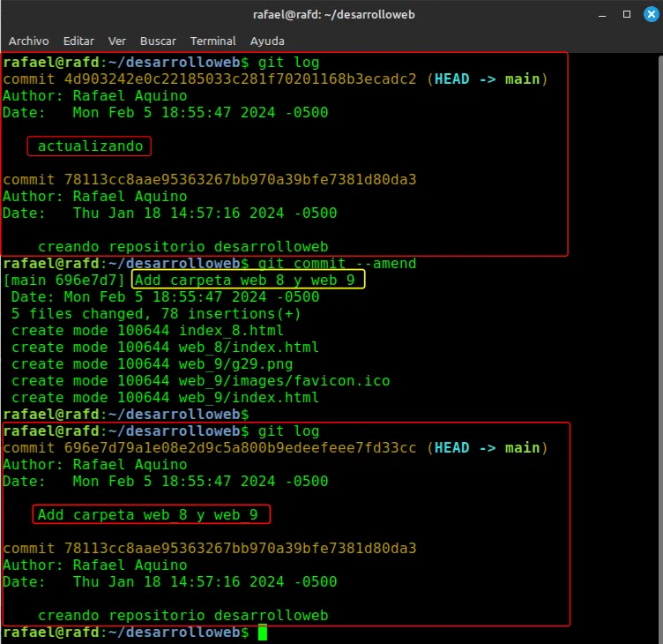The height and width of the screenshot is (644, 663).
Task: Click the web_9/images/favicon.ico line
Action: [x=200, y=381]
